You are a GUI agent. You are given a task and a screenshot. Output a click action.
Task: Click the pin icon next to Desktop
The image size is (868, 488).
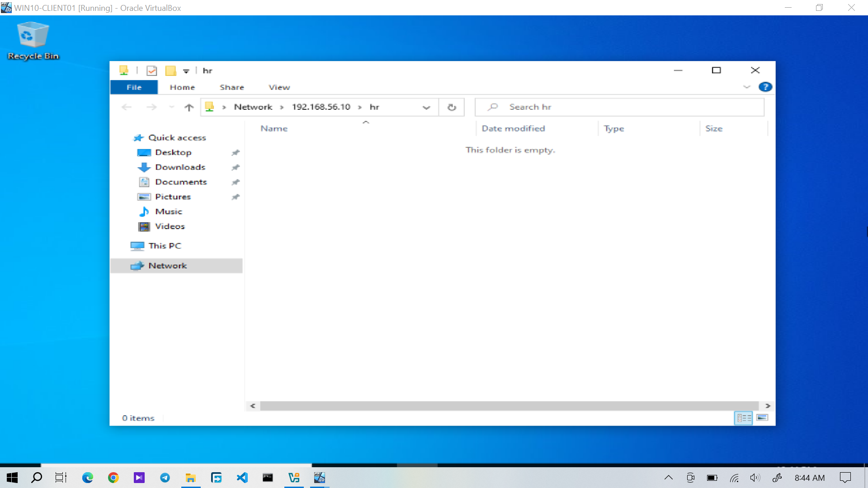(236, 153)
